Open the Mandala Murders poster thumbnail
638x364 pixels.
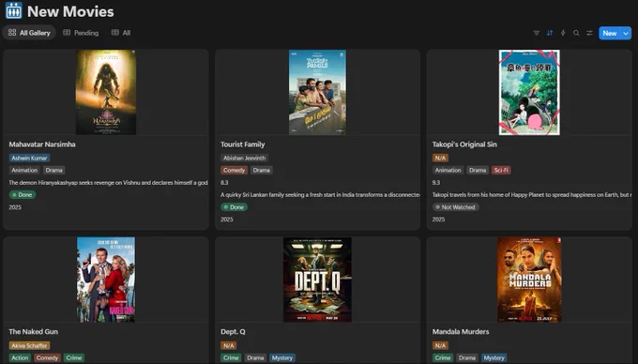529,280
